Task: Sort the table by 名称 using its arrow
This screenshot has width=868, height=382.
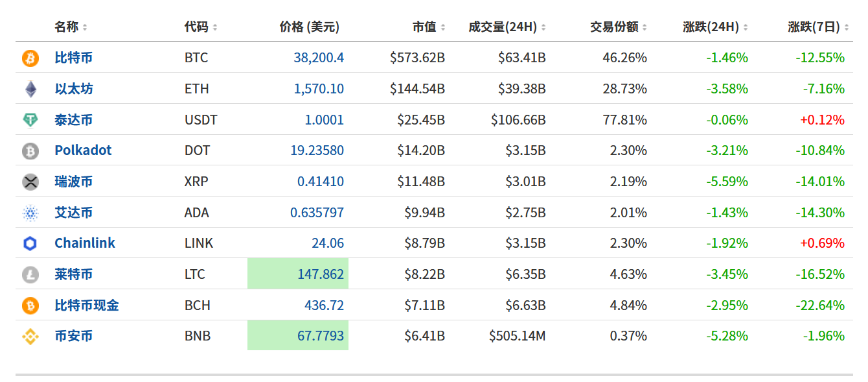Action: pos(85,27)
